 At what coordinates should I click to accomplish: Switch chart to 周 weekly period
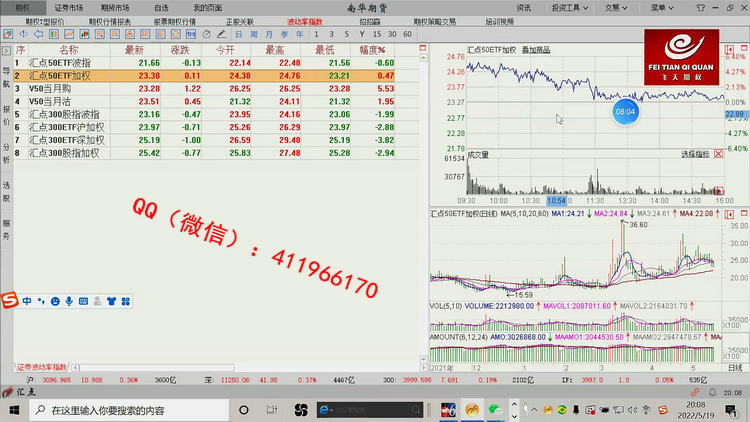pos(254,34)
